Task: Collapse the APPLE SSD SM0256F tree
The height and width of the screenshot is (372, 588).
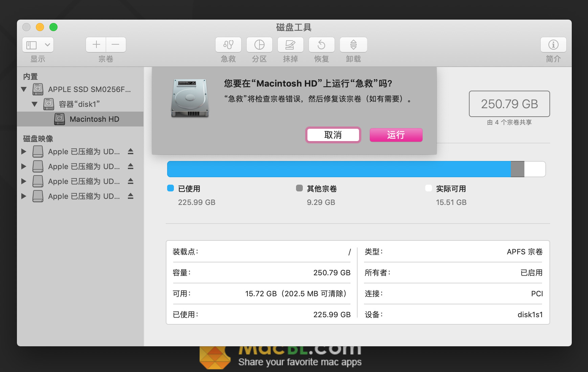Action: pyautogui.click(x=24, y=89)
